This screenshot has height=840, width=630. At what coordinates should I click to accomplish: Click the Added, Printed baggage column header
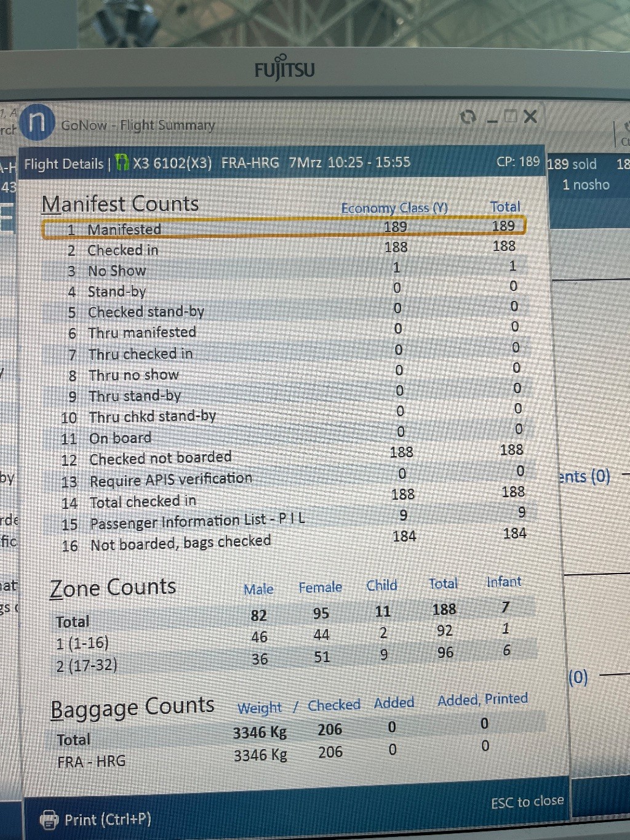coord(482,699)
